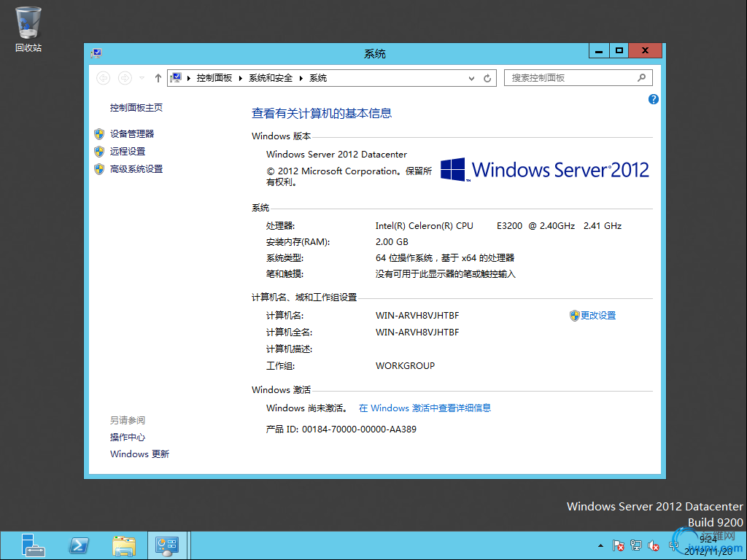Image resolution: width=747 pixels, height=560 pixels.
Task: Open 控制面板主页 link
Action: 136,108
